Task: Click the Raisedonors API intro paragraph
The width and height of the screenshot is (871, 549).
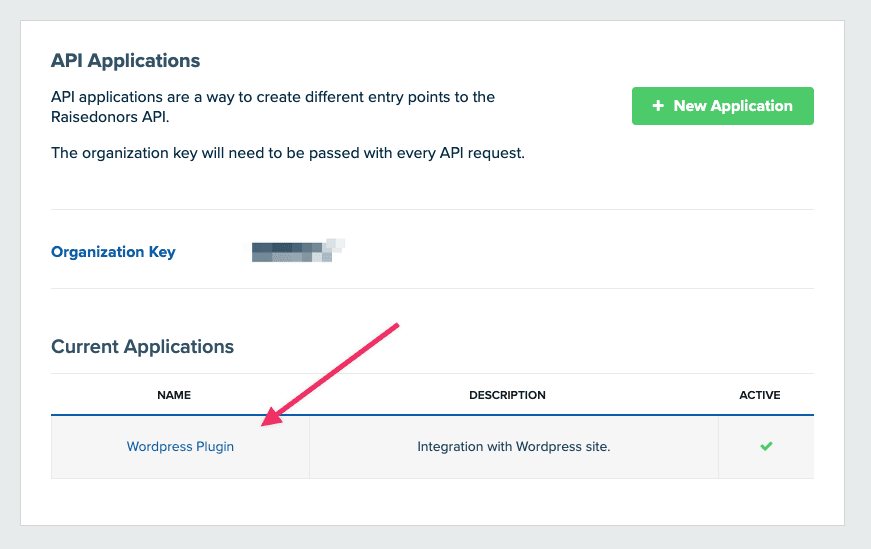Action: click(x=273, y=107)
